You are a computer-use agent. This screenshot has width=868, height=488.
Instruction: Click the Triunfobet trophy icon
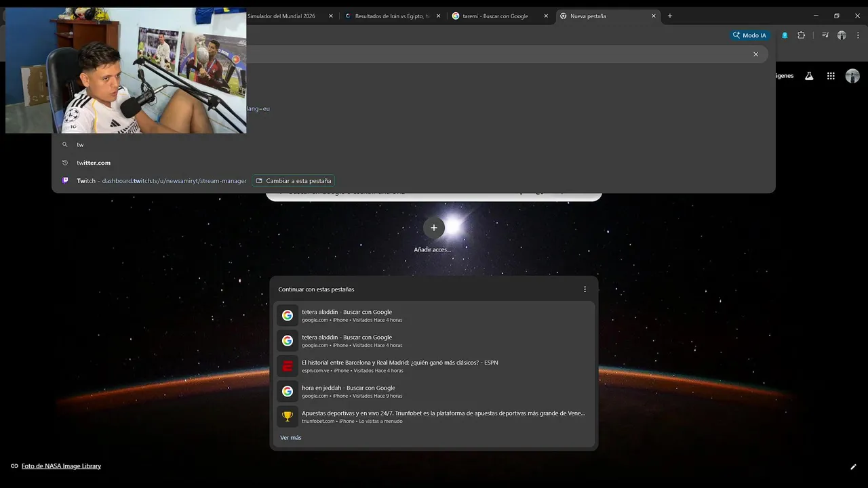tap(288, 417)
